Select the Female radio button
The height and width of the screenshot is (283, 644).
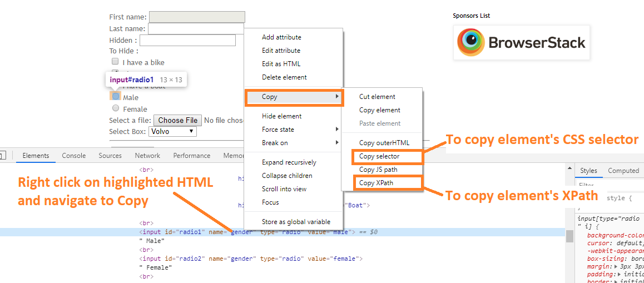[x=116, y=108]
